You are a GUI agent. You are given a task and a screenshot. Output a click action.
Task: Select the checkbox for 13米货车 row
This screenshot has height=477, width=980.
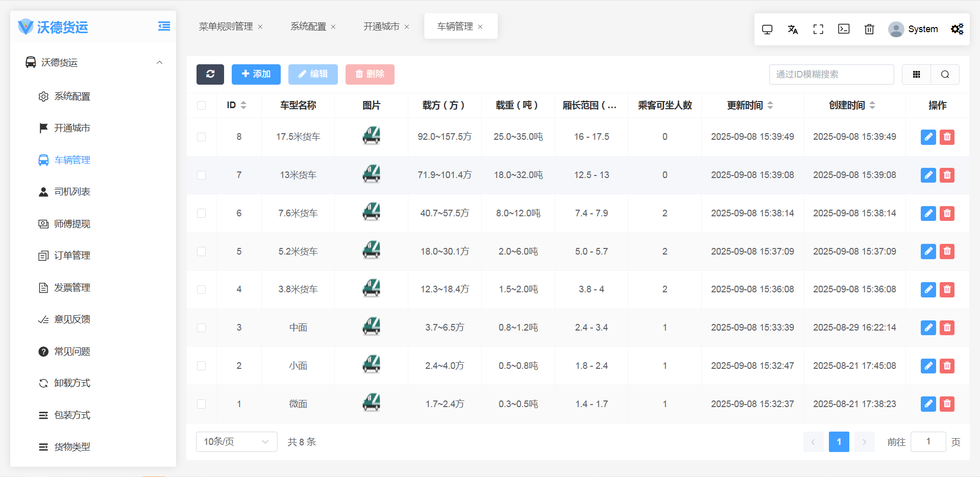202,175
